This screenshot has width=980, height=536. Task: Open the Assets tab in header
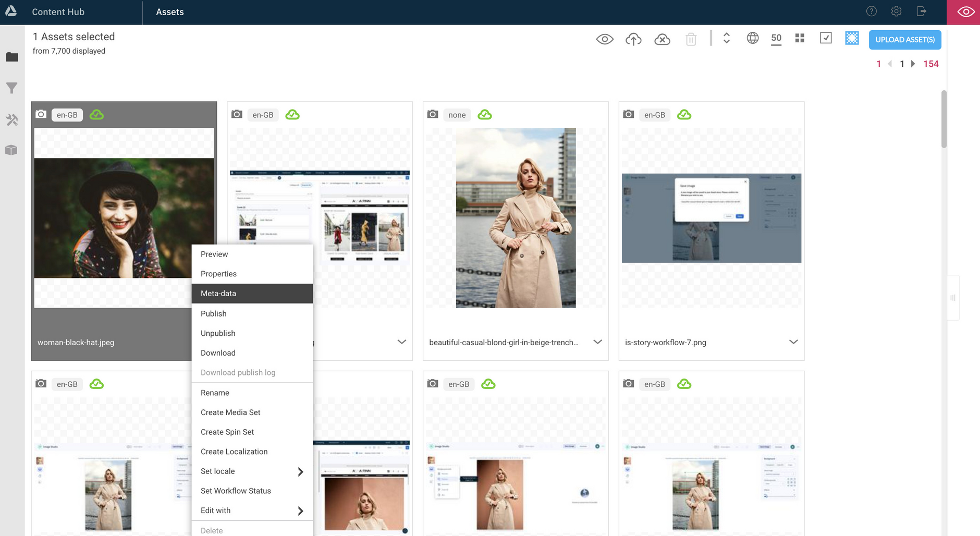(x=170, y=12)
